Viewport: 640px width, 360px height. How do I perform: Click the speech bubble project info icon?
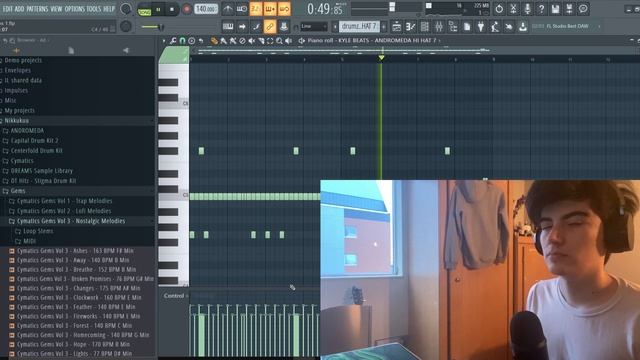(583, 9)
